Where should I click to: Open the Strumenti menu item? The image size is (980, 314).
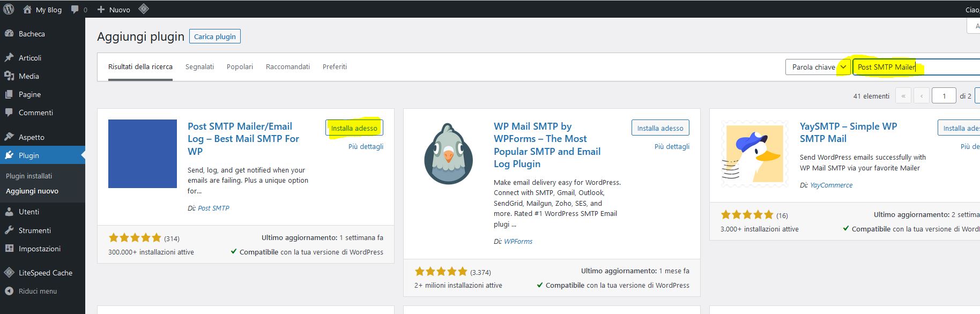(x=42, y=230)
